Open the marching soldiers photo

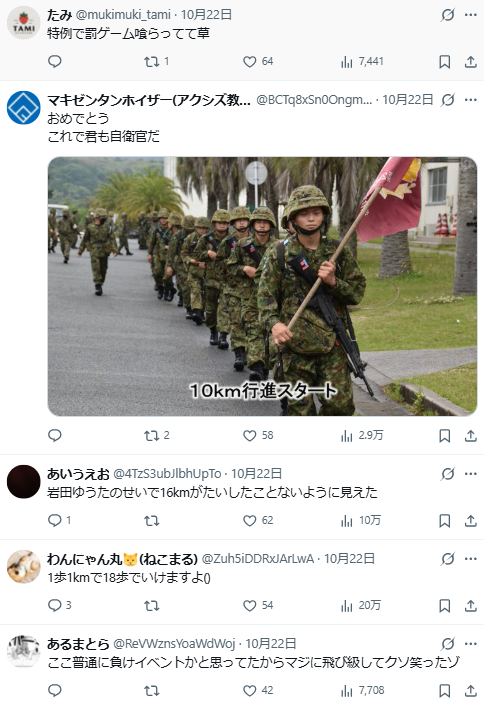click(262, 286)
